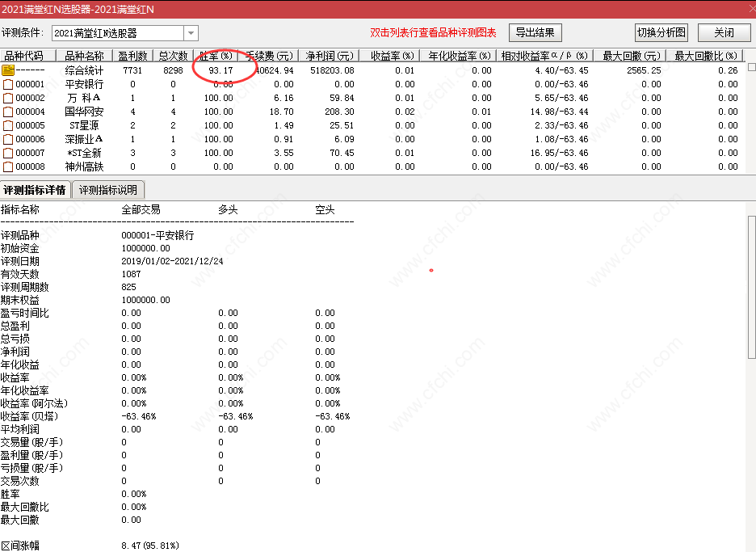Click the icon beside stock code 000005

coord(8,125)
